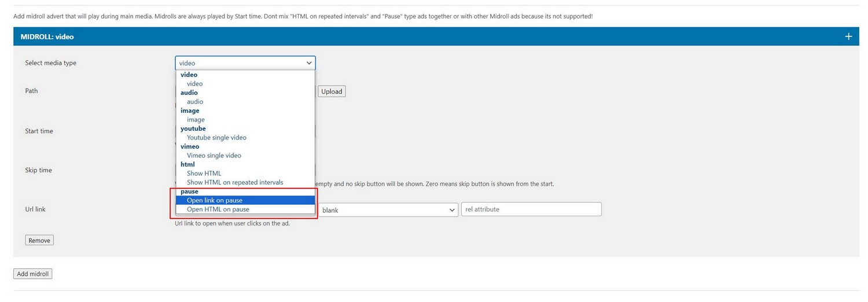Open the blank link target dropdown
Viewport: 868px width, 302px height.
tap(388, 210)
